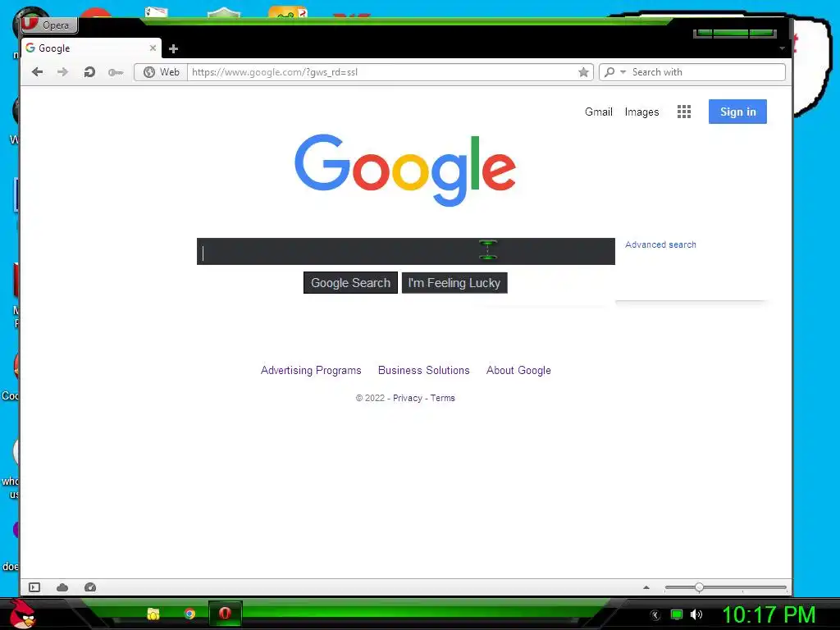Click Opera taskbar button

pos(225,614)
